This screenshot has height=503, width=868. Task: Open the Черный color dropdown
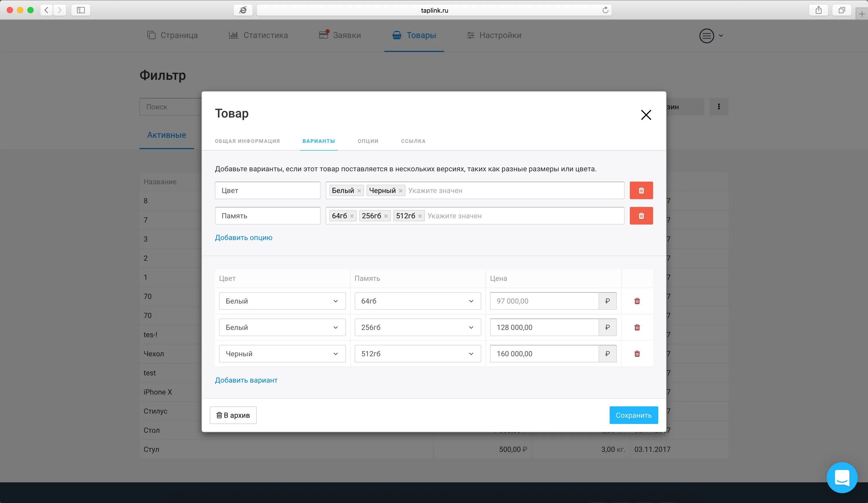click(x=282, y=354)
